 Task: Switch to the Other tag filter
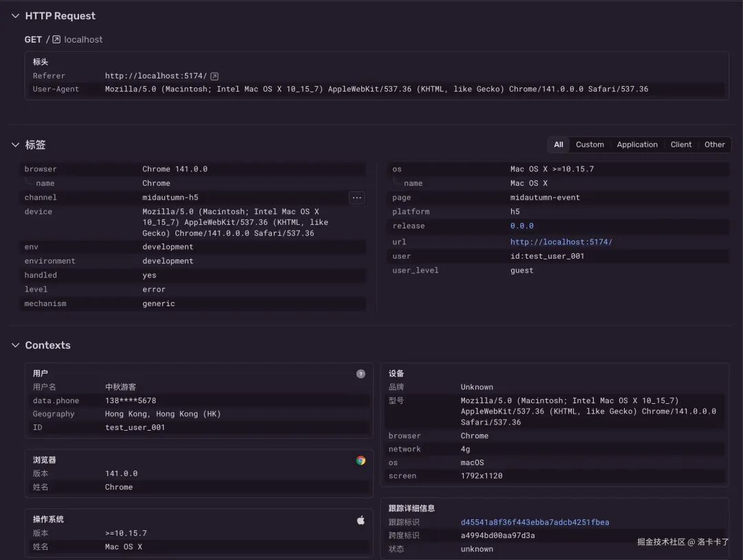[715, 144]
